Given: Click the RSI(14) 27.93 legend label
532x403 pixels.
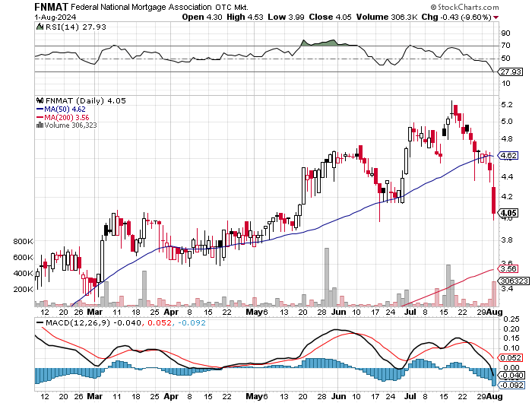Looking at the screenshot, I should tap(76, 27).
